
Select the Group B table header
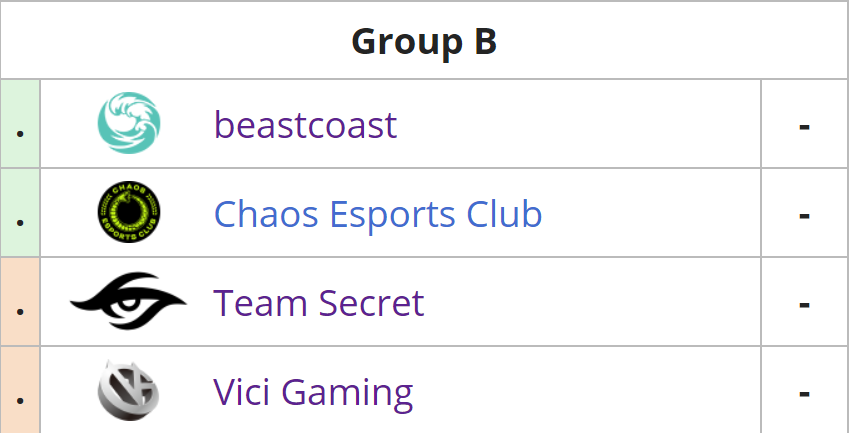(x=424, y=41)
